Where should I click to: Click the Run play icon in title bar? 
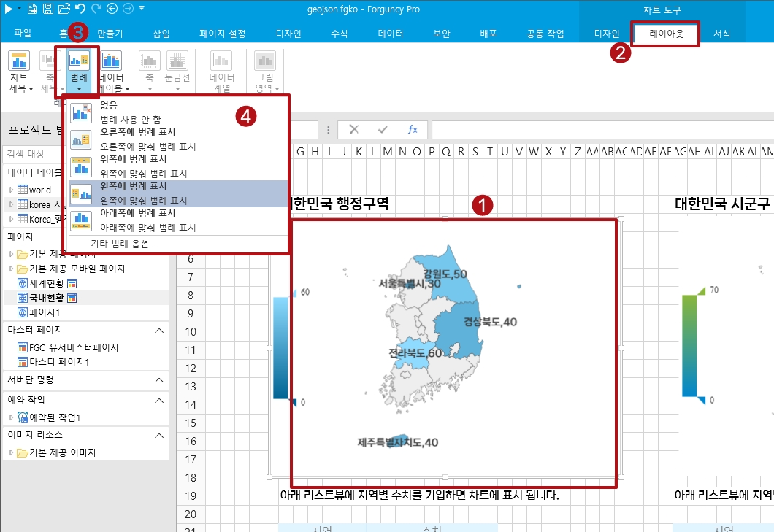[x=8, y=8]
